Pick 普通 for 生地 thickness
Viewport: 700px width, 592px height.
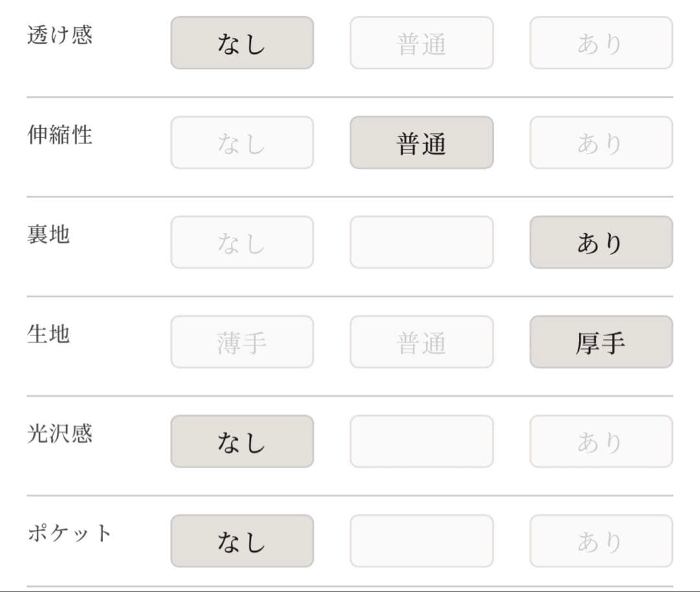tap(421, 342)
